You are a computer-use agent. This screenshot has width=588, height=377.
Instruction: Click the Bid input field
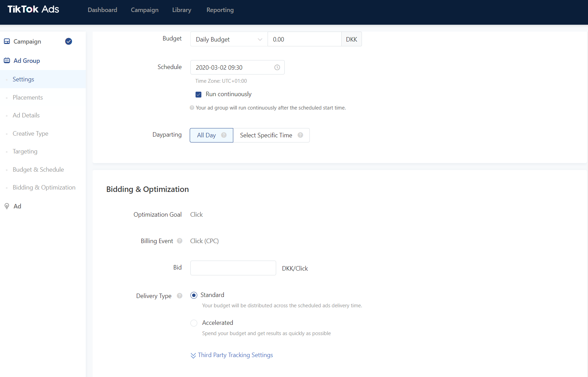[x=233, y=268]
